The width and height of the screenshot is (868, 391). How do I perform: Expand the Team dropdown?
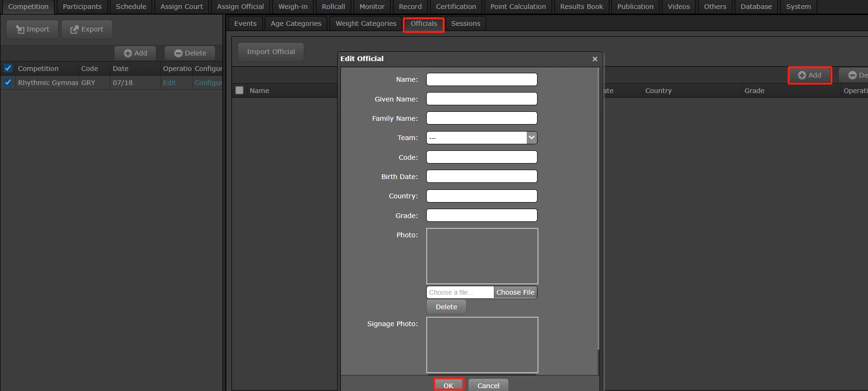531,138
